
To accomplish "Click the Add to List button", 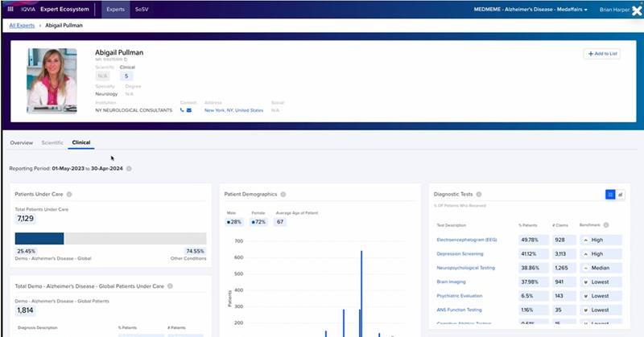I will [x=602, y=54].
